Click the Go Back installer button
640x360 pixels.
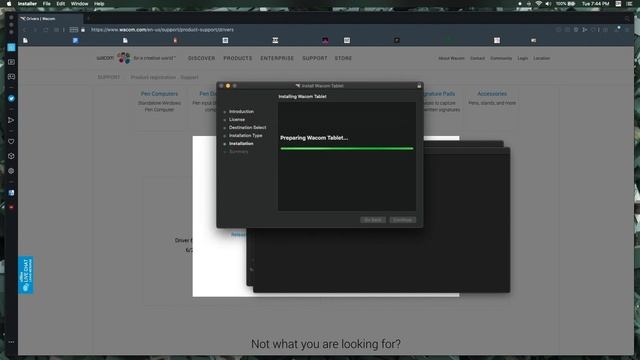pyautogui.click(x=373, y=220)
